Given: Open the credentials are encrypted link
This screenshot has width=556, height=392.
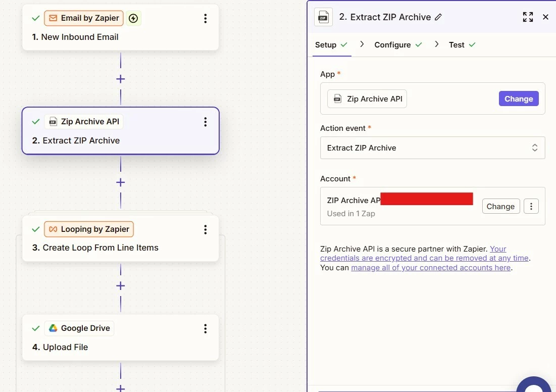Looking at the screenshot, I should (x=425, y=258).
